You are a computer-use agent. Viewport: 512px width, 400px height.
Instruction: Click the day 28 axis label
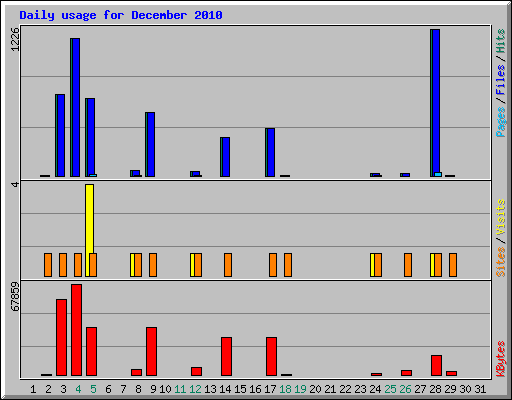435,389
